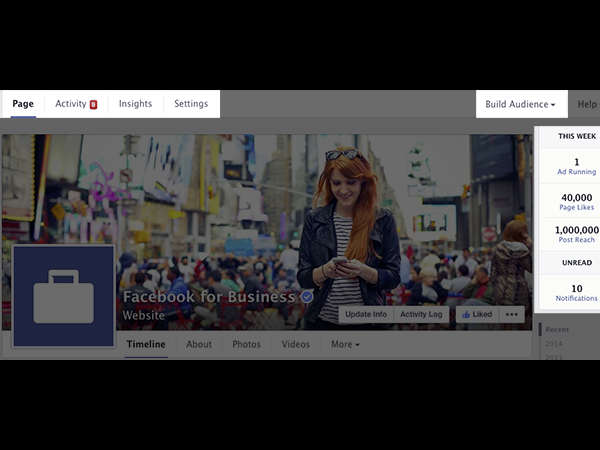Click the THIS WEEK heading
The image size is (600, 450).
point(577,136)
